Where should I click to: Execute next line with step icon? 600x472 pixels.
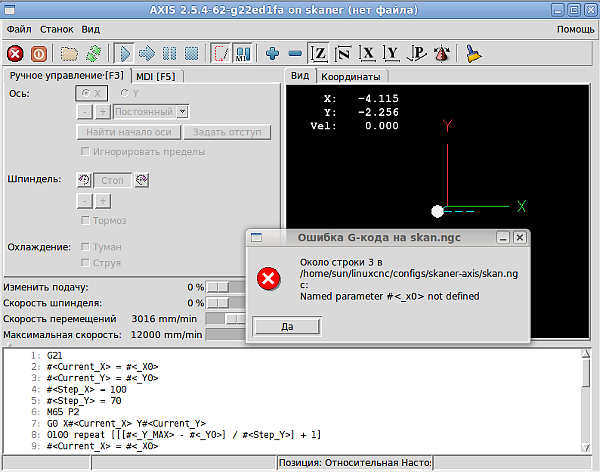point(147,54)
